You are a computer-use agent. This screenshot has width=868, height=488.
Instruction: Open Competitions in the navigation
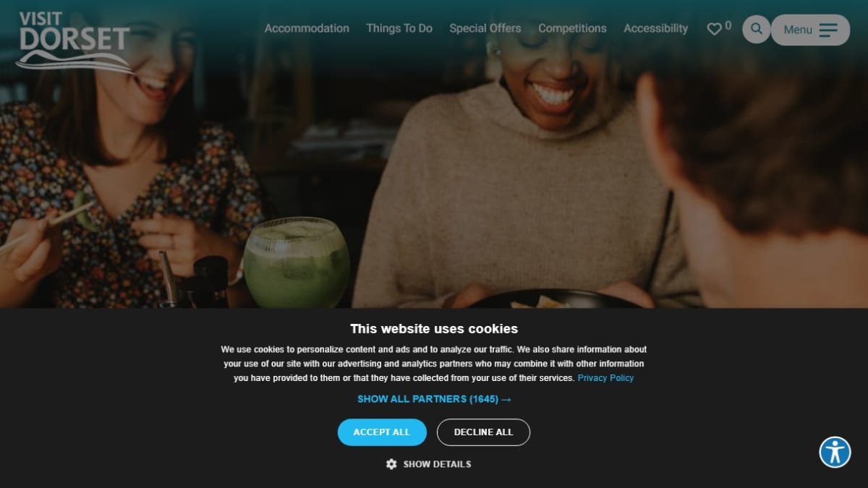pyautogui.click(x=572, y=28)
